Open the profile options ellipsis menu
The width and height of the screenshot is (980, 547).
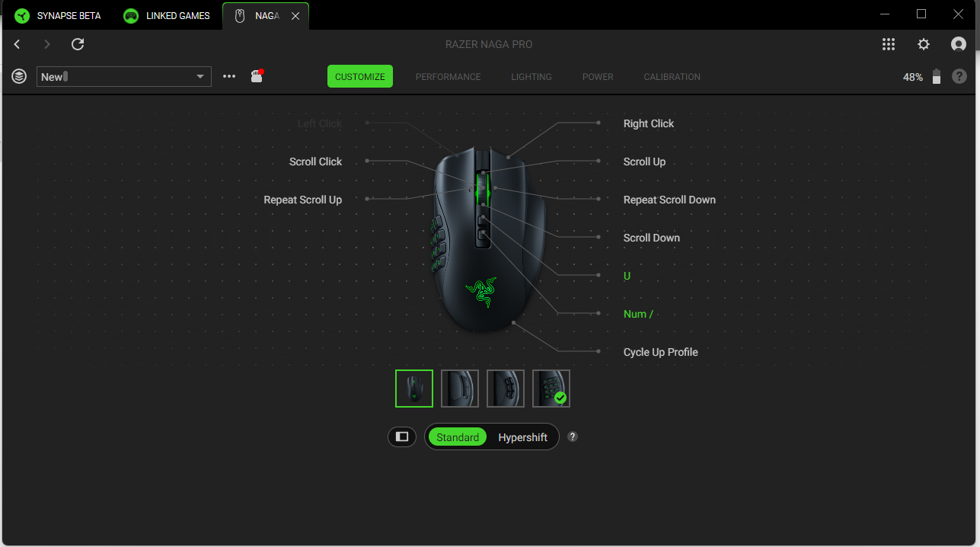[229, 76]
